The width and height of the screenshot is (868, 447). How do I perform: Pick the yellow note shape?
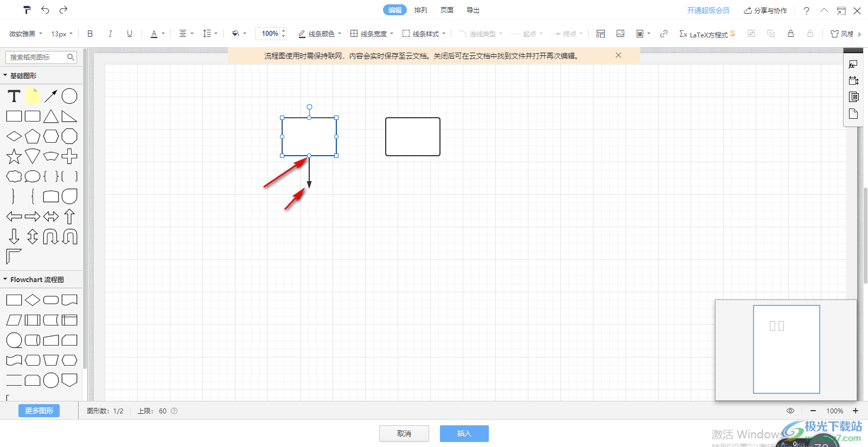tap(33, 96)
